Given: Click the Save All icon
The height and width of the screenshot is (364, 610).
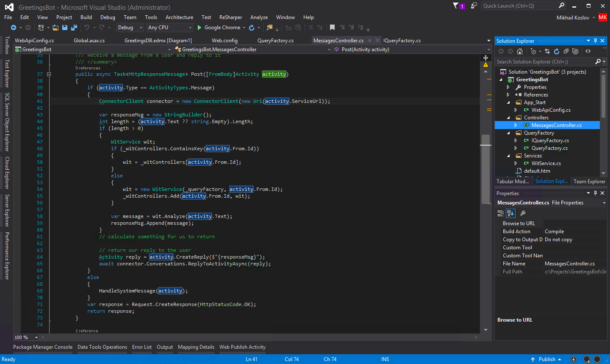Looking at the screenshot, I should (74, 28).
